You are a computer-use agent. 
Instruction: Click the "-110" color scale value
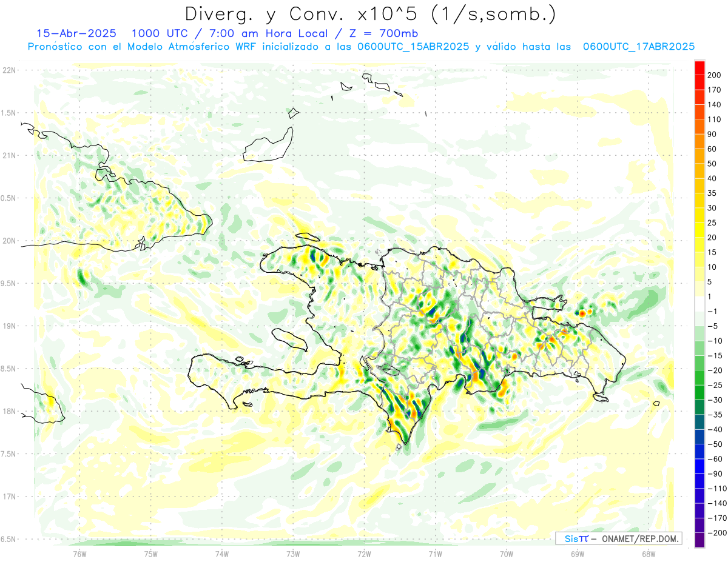(718, 489)
